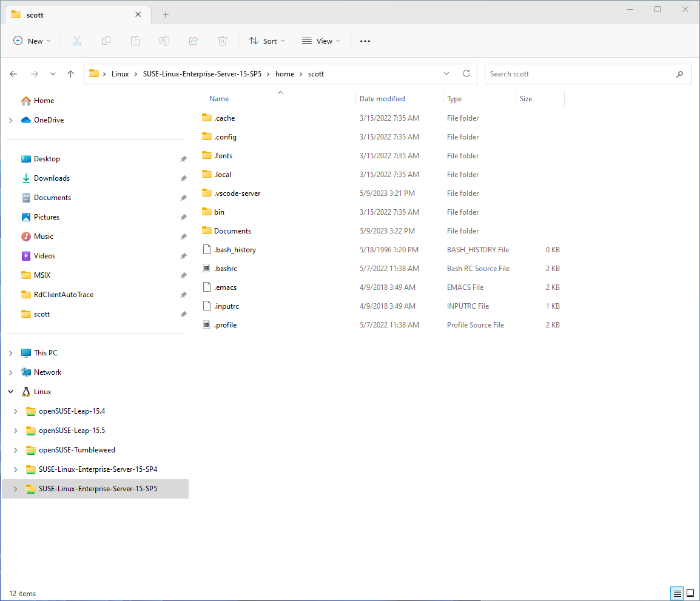This screenshot has height=601, width=700.
Task: Collapse the Linux tree node
Action: tap(11, 392)
